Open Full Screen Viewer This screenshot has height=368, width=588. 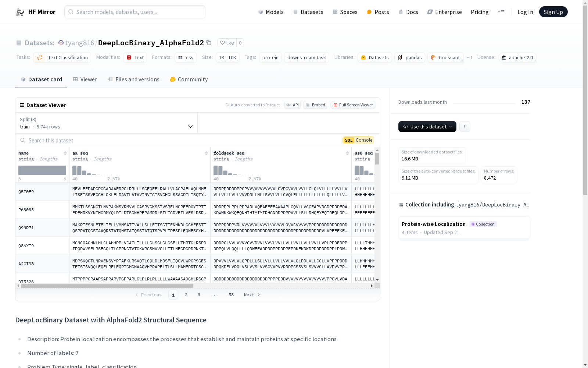(x=353, y=105)
